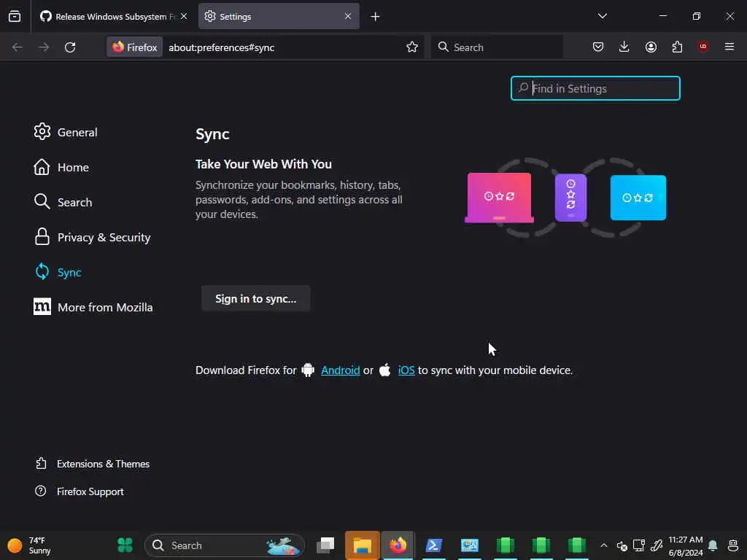747x560 pixels.
Task: Click the toolbar Search box
Action: pos(497,47)
